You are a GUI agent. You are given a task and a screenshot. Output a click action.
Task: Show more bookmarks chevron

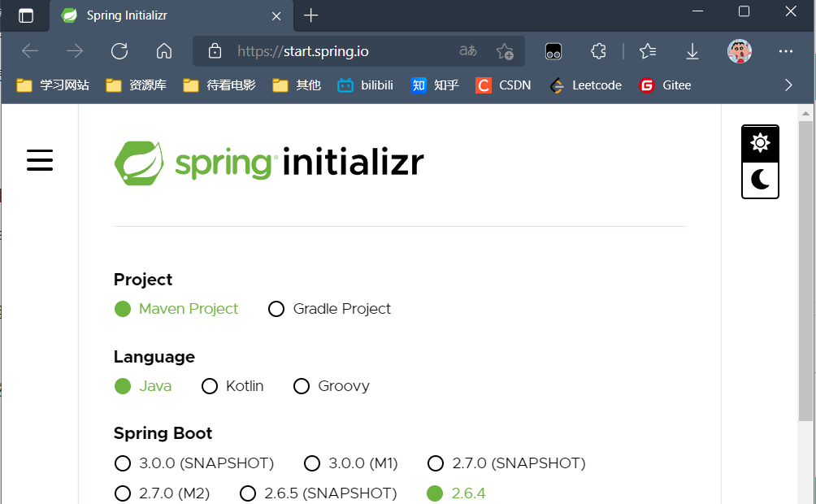pos(788,85)
